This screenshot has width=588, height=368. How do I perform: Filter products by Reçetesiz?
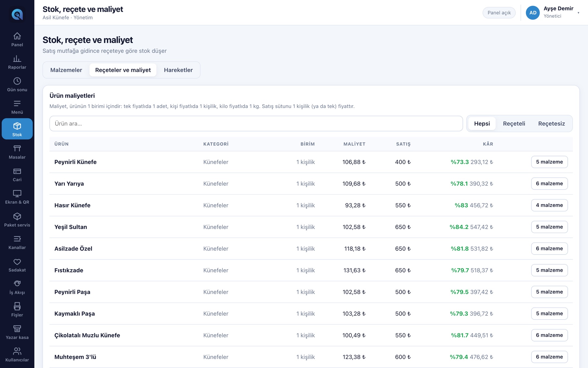551,124
